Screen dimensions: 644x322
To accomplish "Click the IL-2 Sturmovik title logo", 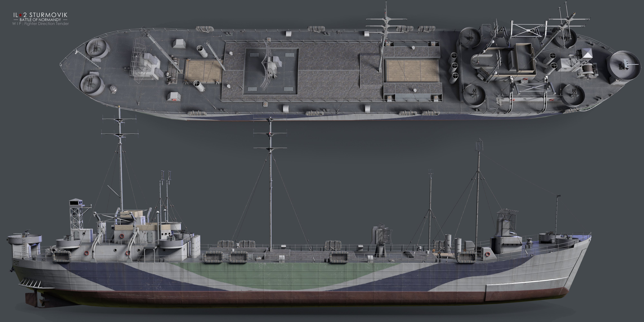I will click(40, 15).
